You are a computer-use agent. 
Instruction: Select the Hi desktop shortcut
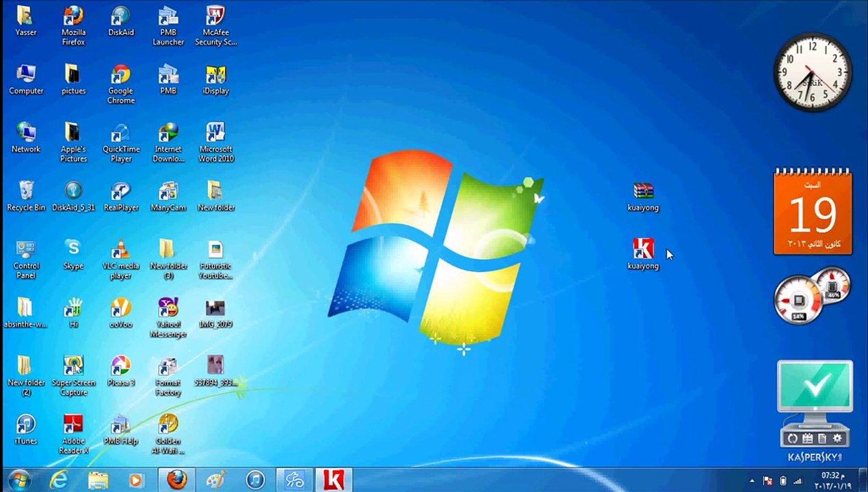tap(73, 313)
